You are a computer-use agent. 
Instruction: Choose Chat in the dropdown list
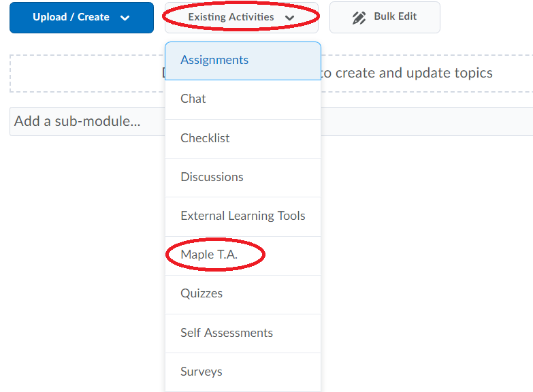click(193, 99)
